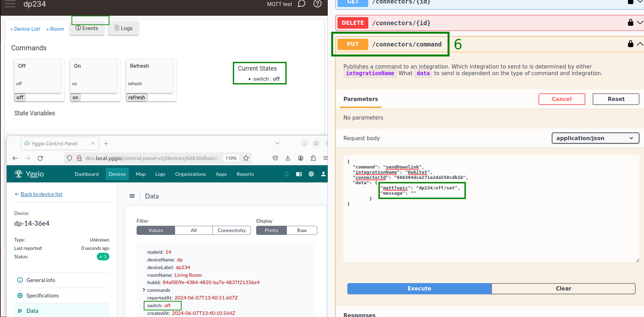644x317 pixels.
Task: Click the chat bubble icon beside MQTT test
Action: click(302, 4)
